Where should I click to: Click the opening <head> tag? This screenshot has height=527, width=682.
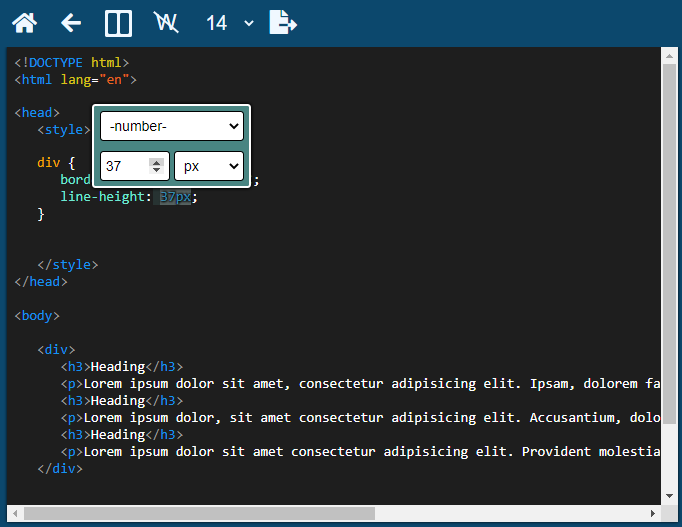pos(37,113)
